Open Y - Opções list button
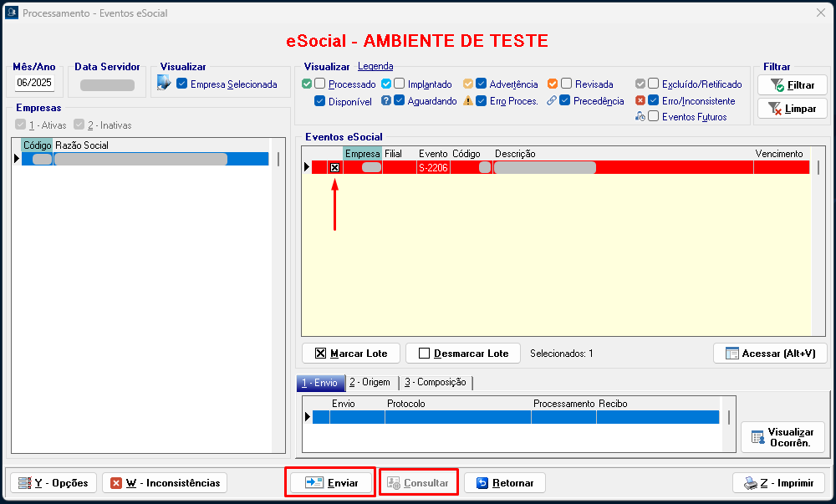Screen dimensions: 836x504 [54, 483]
